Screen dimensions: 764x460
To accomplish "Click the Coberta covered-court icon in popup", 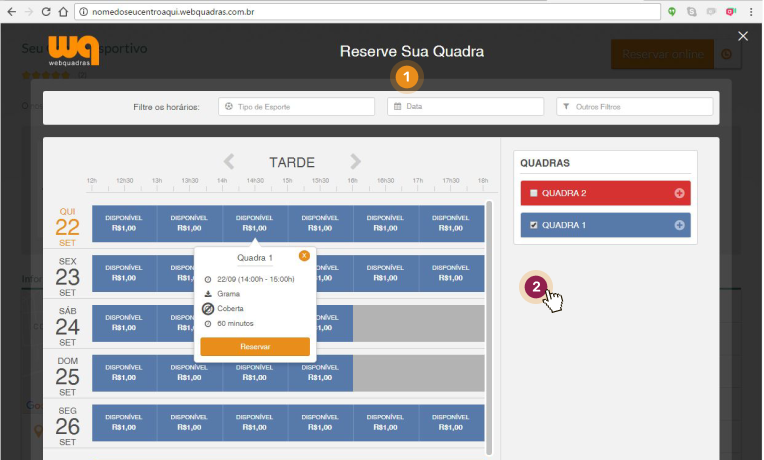I will [208, 308].
